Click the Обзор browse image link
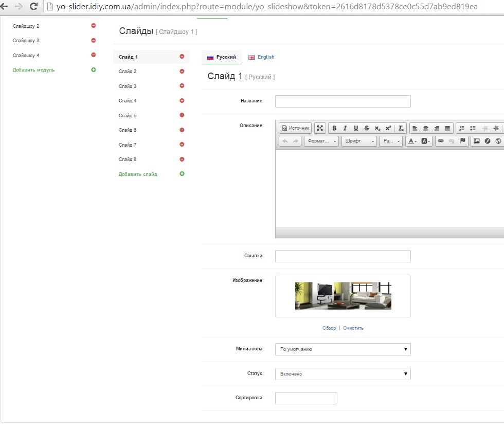The height and width of the screenshot is (428, 504). point(329,328)
